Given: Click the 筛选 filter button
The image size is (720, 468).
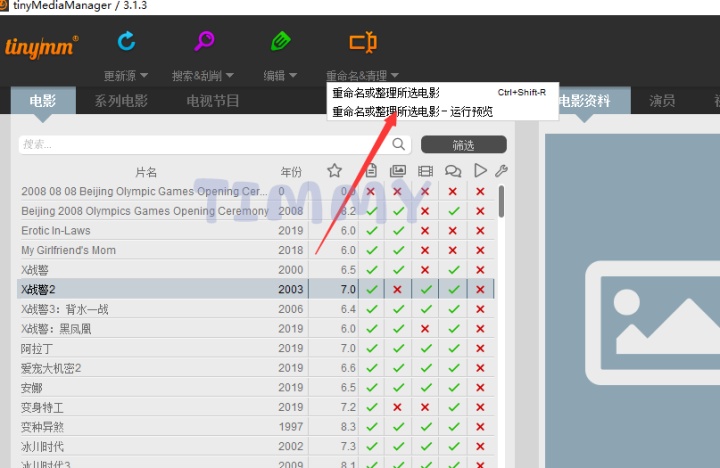Looking at the screenshot, I should (x=464, y=145).
